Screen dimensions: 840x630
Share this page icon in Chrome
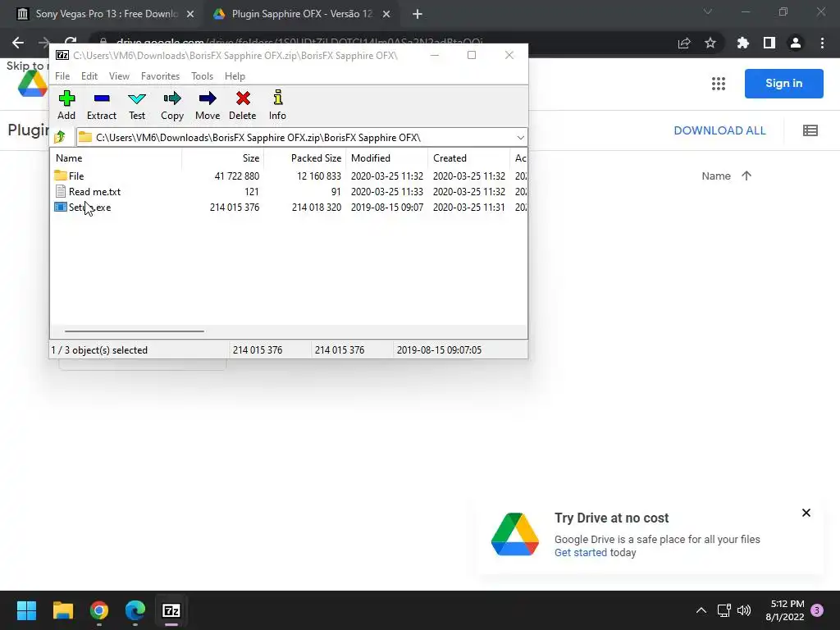point(684,43)
